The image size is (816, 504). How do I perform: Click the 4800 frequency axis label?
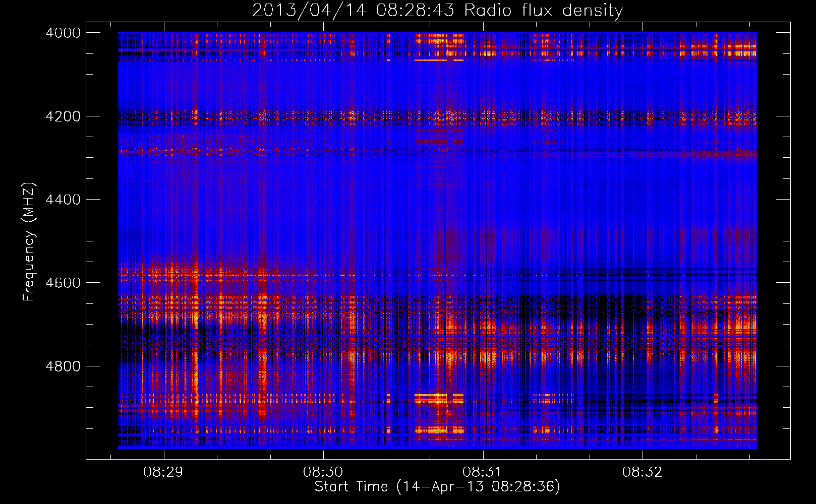[x=63, y=366]
